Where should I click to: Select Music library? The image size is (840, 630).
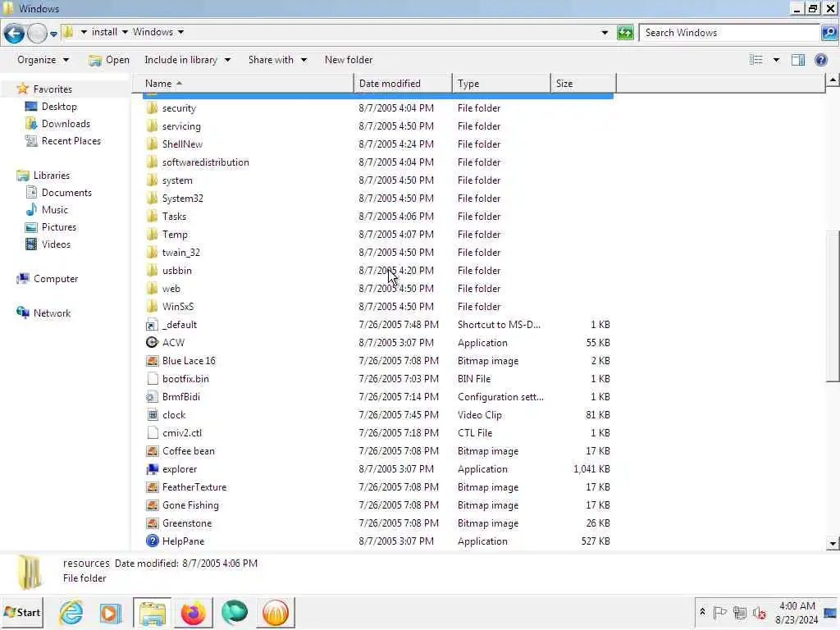click(x=55, y=210)
